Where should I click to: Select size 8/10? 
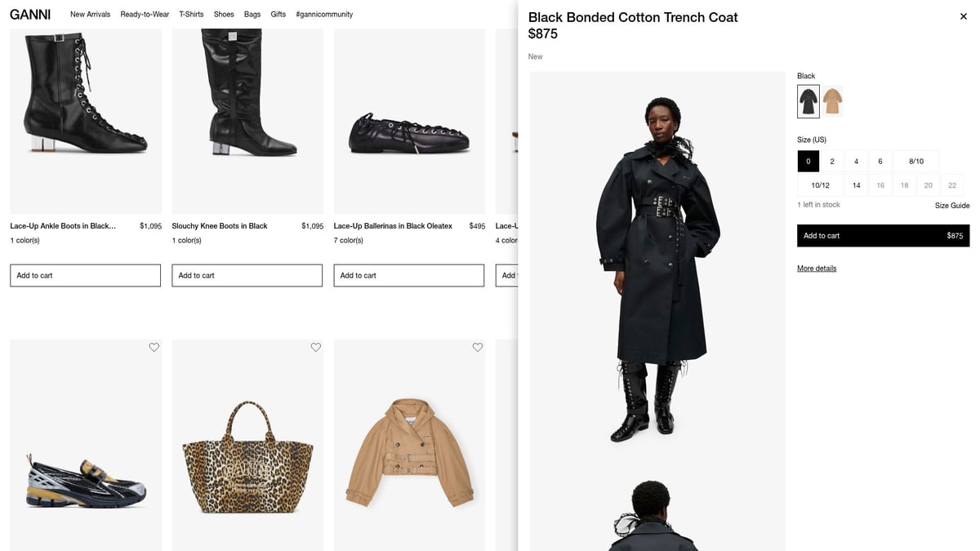click(916, 162)
